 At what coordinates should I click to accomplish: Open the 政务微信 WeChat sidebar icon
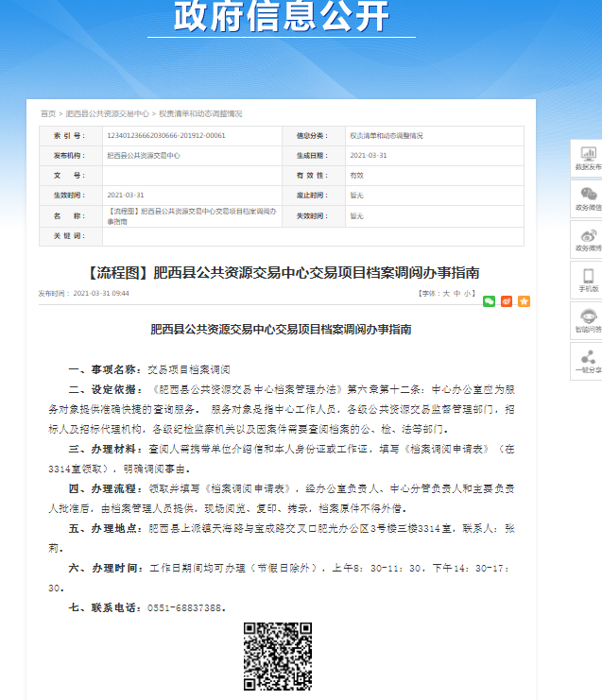point(588,199)
